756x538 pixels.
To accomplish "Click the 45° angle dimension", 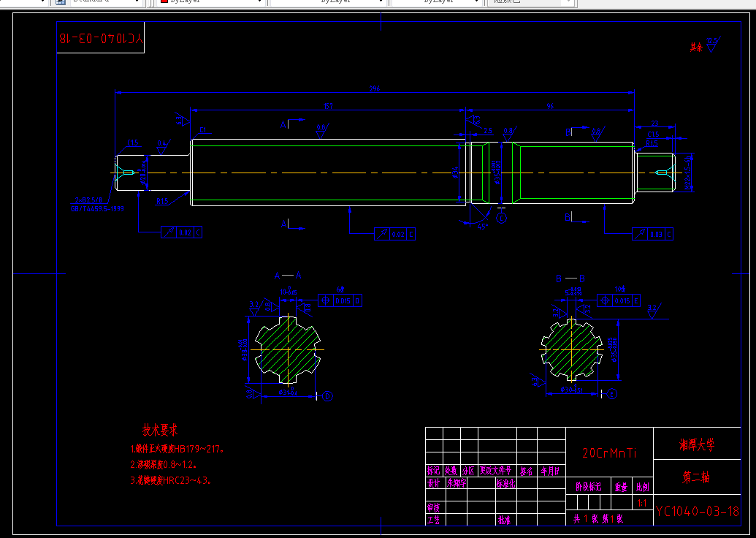I will pos(482,227).
